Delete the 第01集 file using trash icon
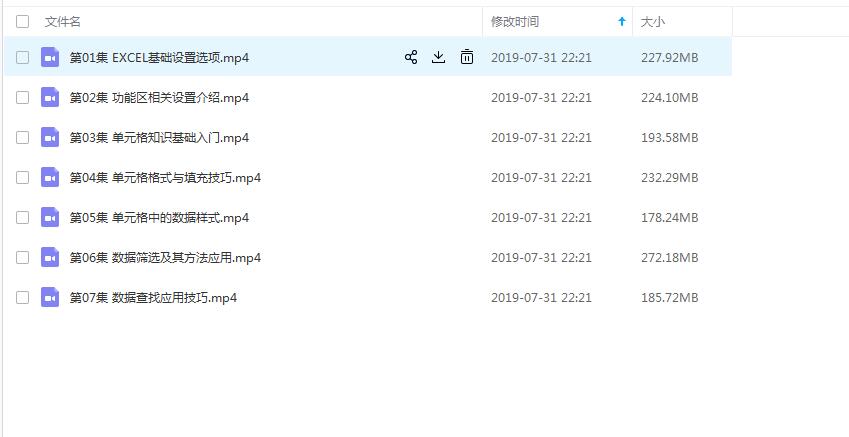Image resolution: width=849 pixels, height=437 pixels. [467, 57]
